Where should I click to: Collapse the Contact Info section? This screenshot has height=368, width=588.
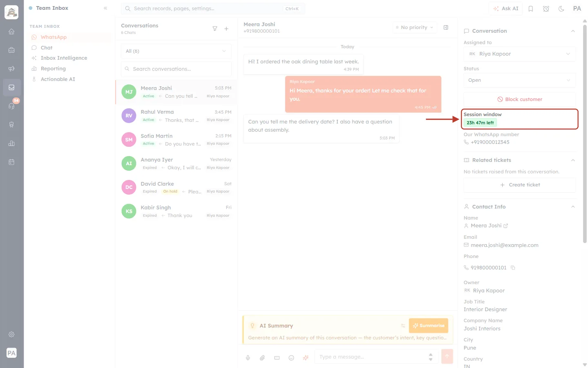click(x=573, y=207)
